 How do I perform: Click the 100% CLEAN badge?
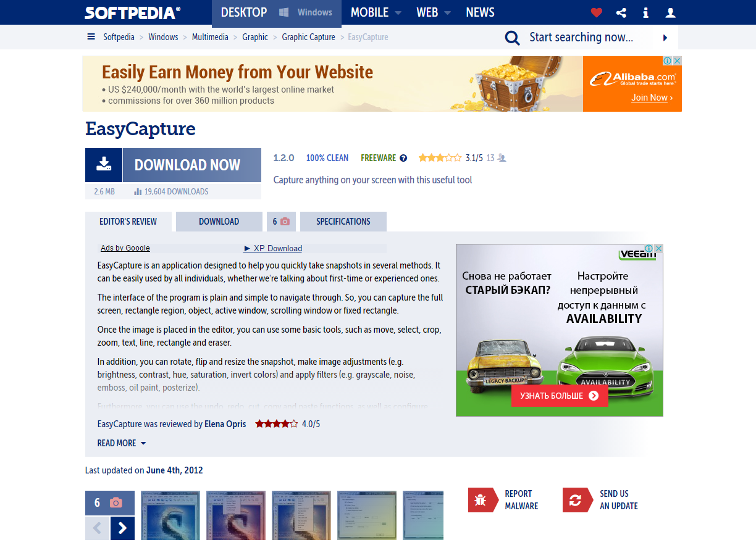pos(327,158)
